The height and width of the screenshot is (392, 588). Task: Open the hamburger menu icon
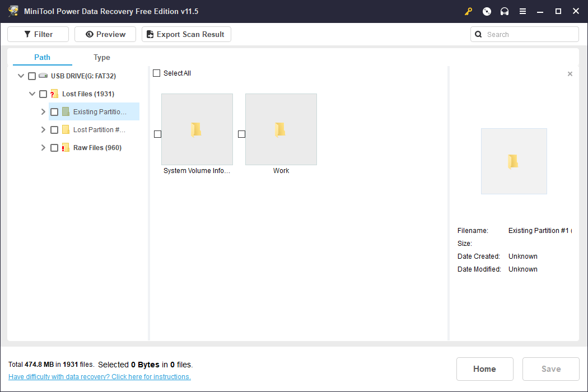click(522, 12)
